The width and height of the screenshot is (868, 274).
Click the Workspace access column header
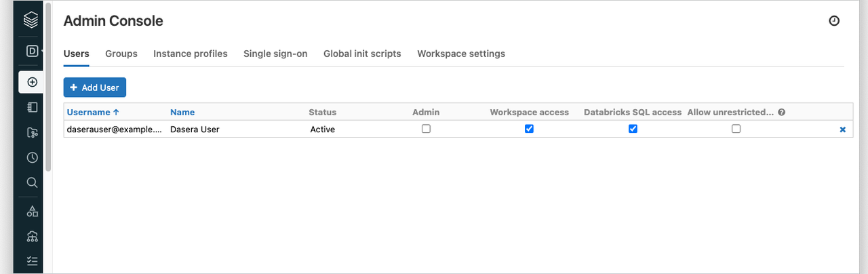(x=530, y=113)
